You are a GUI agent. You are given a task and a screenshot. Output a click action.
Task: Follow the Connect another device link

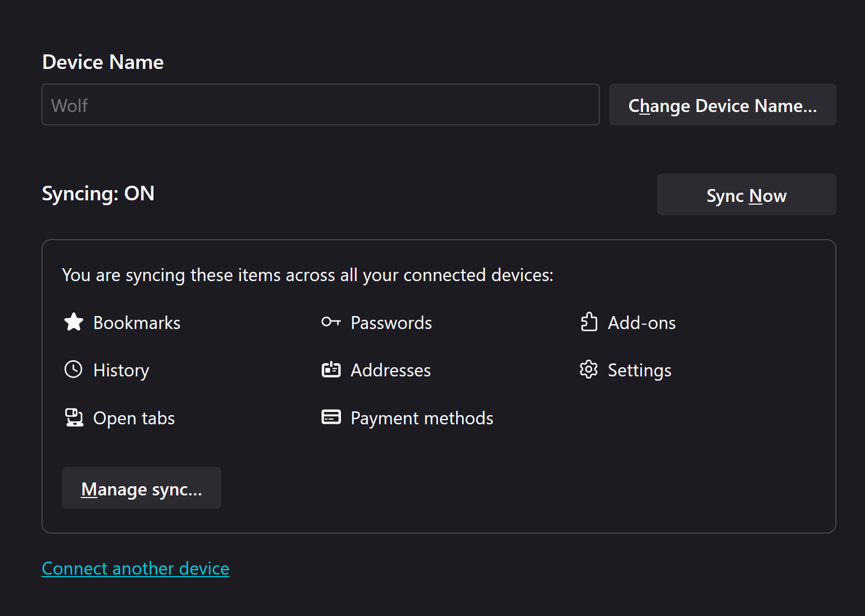click(x=136, y=569)
